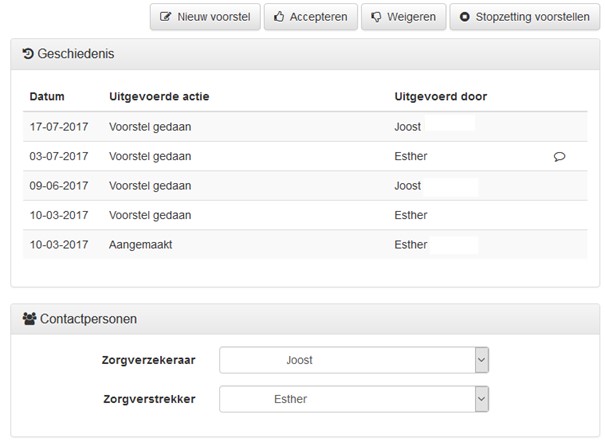Open the Zorgverzekeraar dropdown arrow
Viewport: 605px width, 442px height.
pos(482,360)
